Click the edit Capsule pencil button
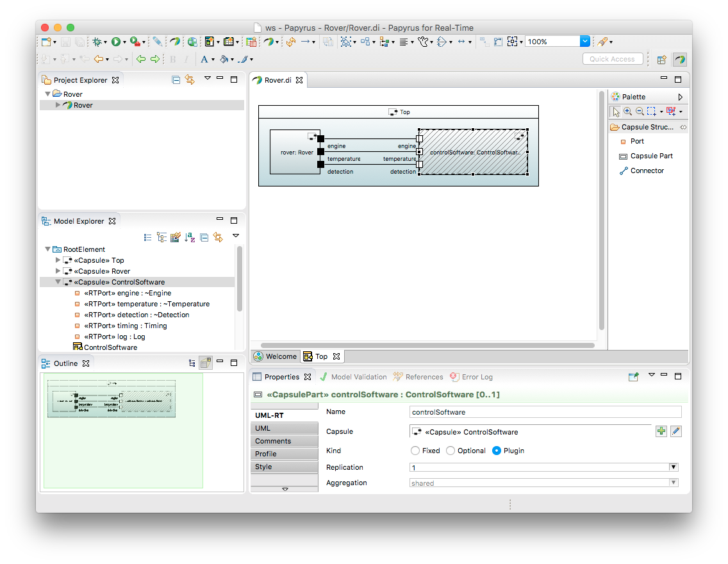Image resolution: width=728 pixels, height=564 pixels. click(676, 431)
